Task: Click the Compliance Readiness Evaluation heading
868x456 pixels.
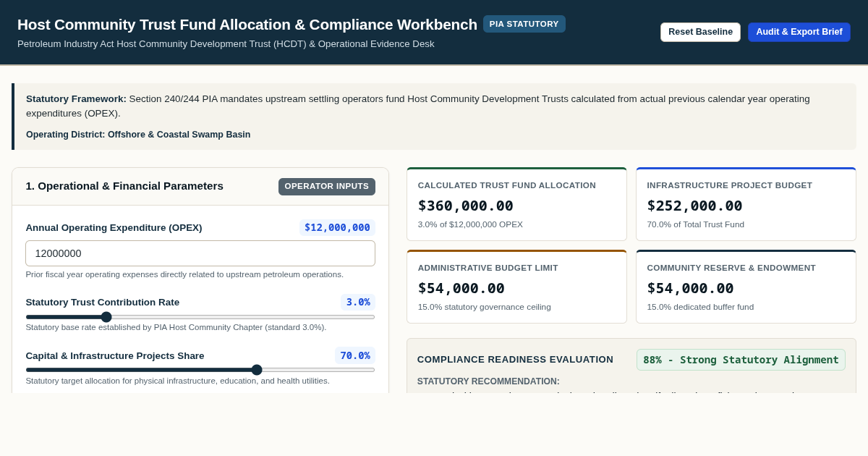Action: click(x=515, y=360)
